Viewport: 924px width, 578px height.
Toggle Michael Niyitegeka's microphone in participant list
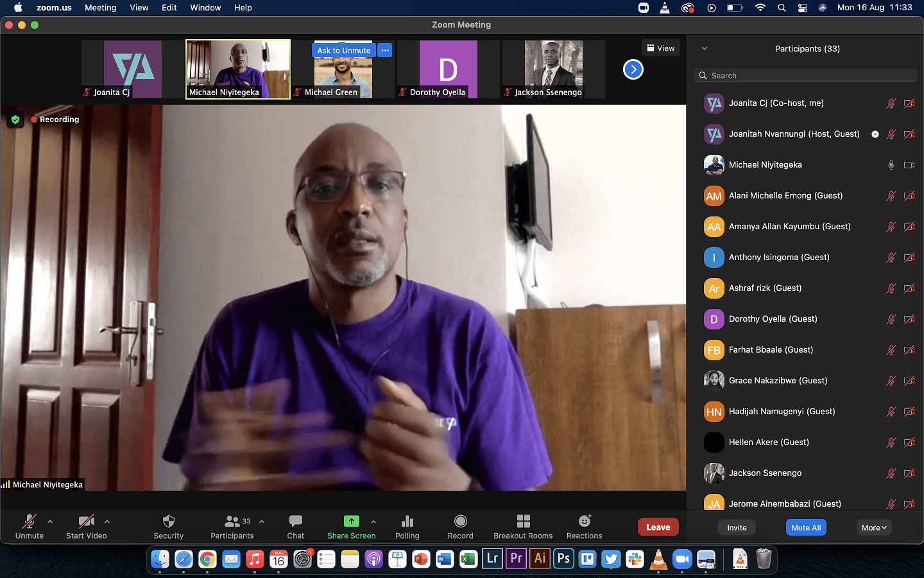891,165
